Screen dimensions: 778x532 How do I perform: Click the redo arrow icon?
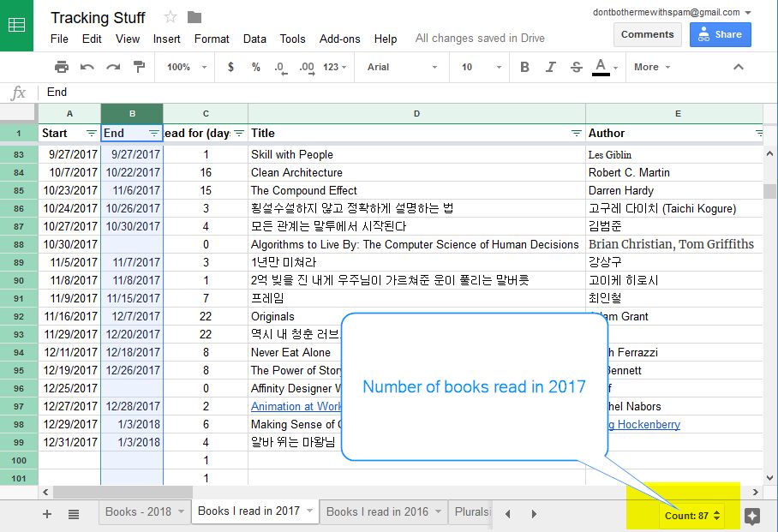(113, 67)
